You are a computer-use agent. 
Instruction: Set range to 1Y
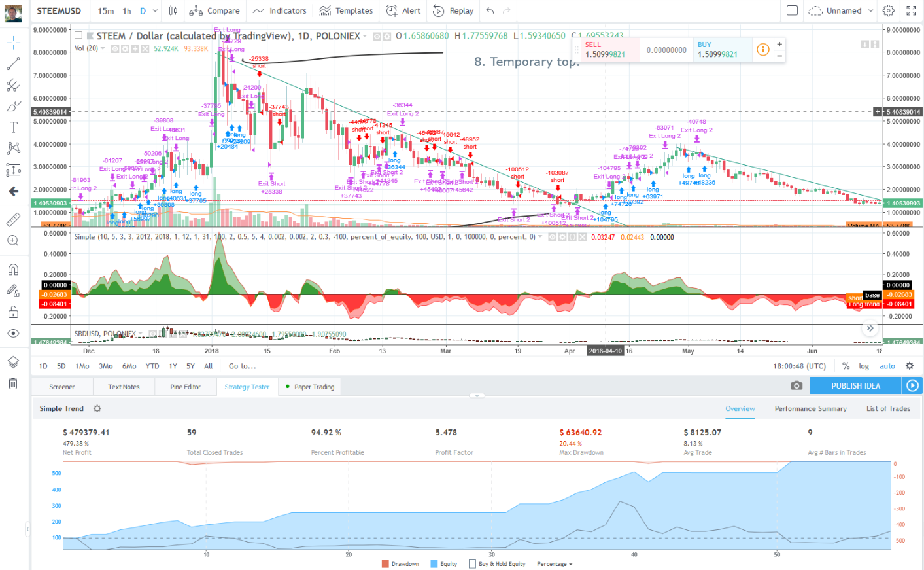pyautogui.click(x=173, y=366)
